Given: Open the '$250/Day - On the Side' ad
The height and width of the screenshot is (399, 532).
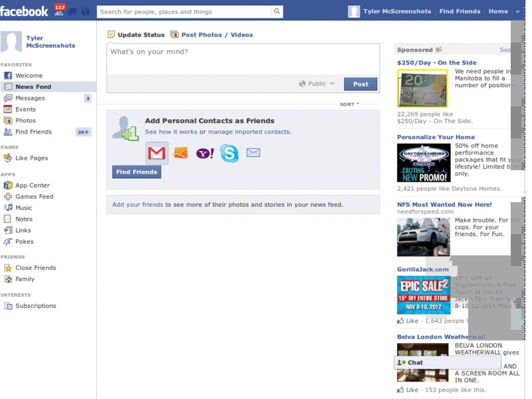Looking at the screenshot, I should [437, 63].
